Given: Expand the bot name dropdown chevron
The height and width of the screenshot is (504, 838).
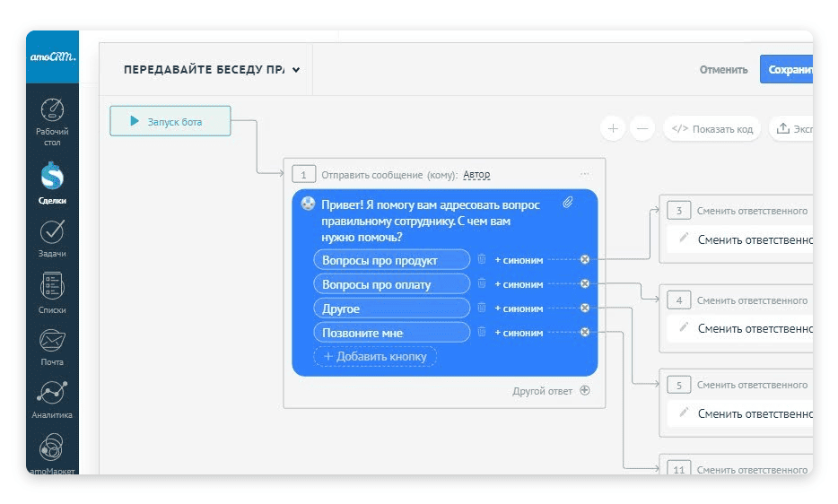Looking at the screenshot, I should [296, 69].
